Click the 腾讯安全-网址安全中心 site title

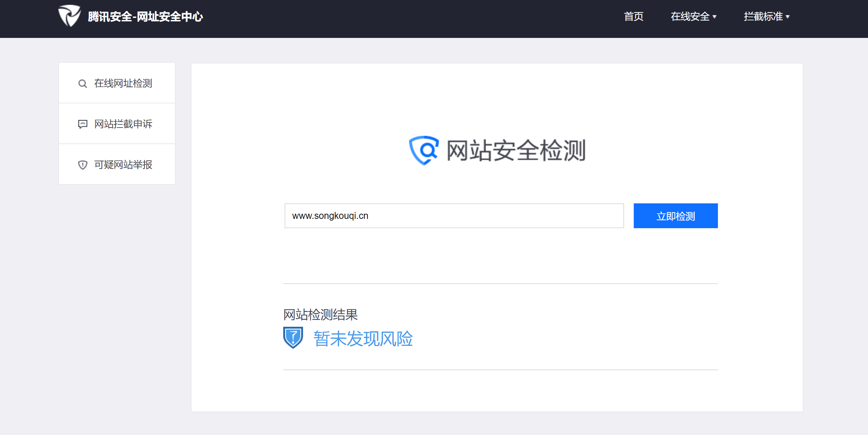coord(145,17)
